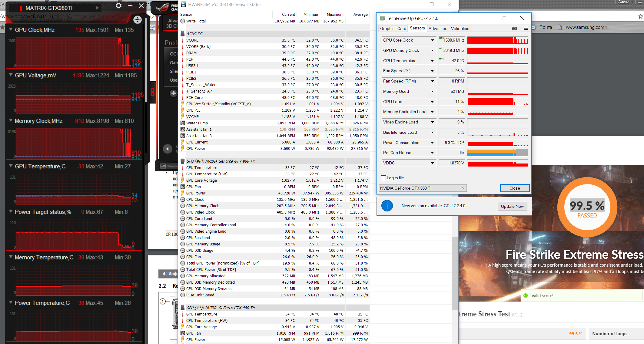Open GPU-Z hamburger menu
Screen dimensions: 644x344
coord(526,28)
